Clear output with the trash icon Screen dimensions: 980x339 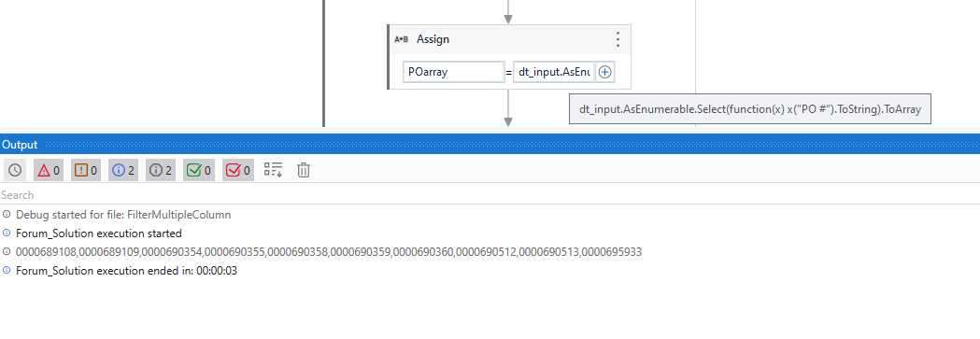pyautogui.click(x=303, y=170)
